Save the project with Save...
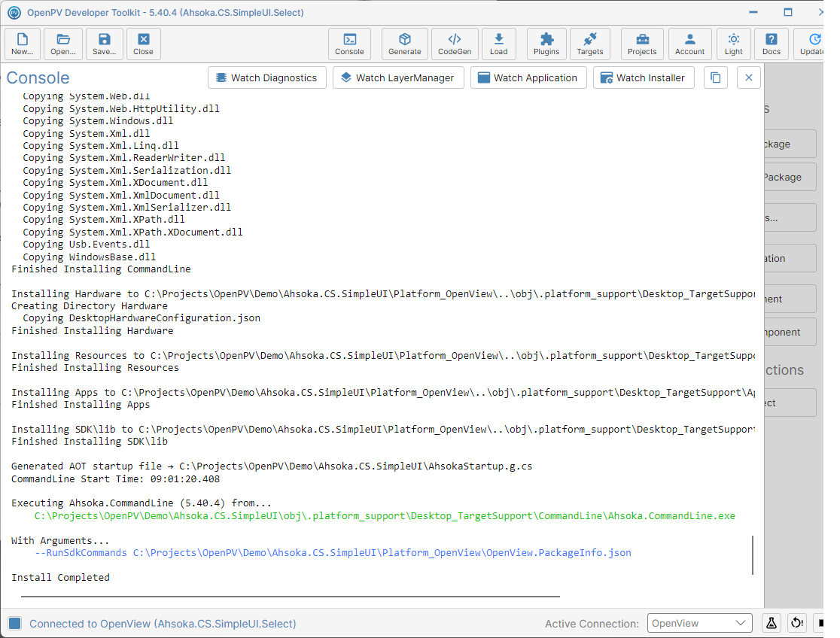Viewport: 840px width, 638px height. pyautogui.click(x=105, y=44)
